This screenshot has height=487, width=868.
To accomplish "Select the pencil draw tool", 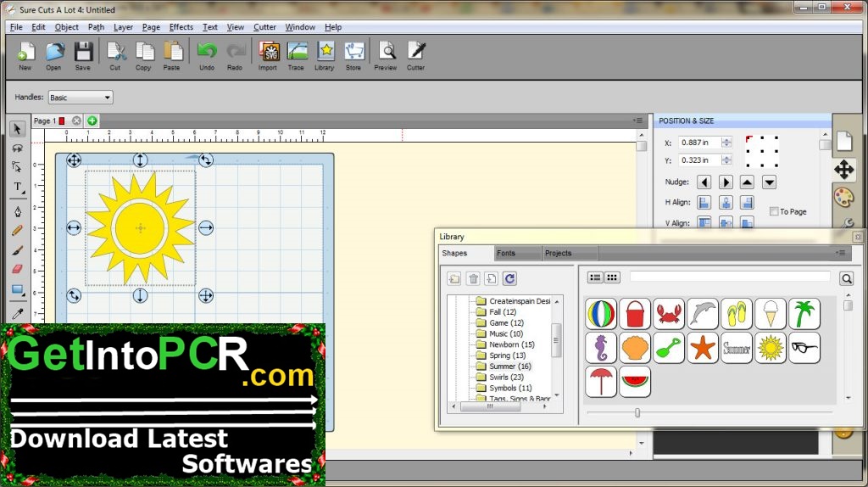I will click(x=18, y=231).
